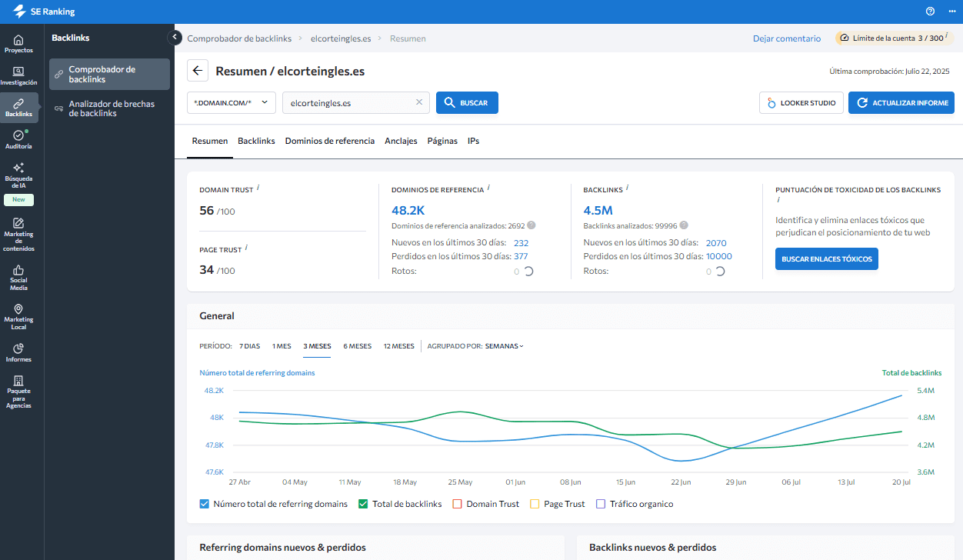Image resolution: width=963 pixels, height=560 pixels.
Task: Select Backlinks sidebar icon
Action: coord(18,108)
